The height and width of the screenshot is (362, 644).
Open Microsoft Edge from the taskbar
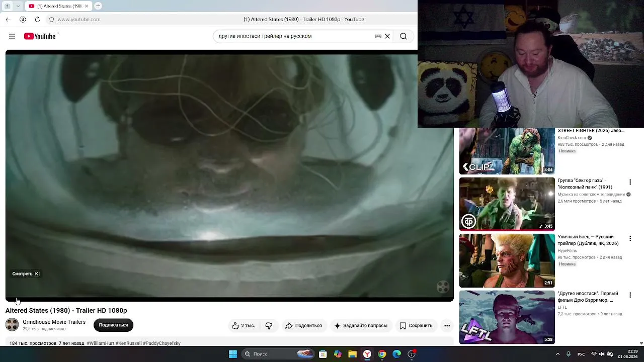click(x=396, y=354)
